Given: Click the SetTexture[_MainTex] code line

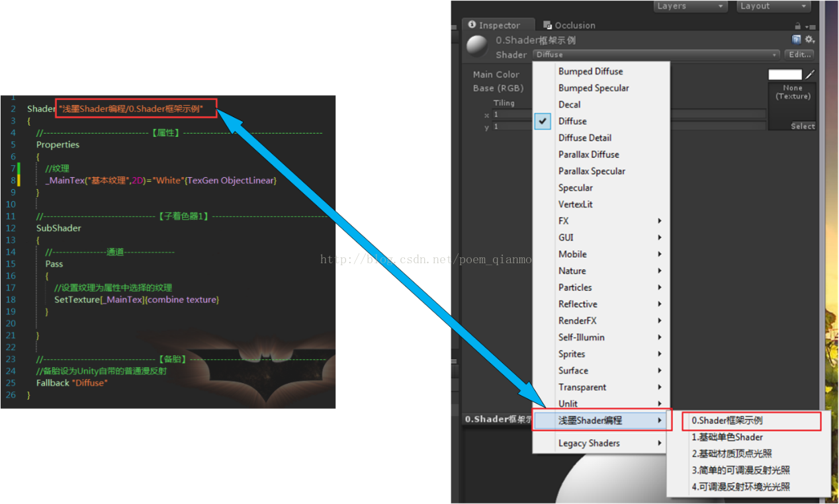Looking at the screenshot, I should [x=136, y=300].
